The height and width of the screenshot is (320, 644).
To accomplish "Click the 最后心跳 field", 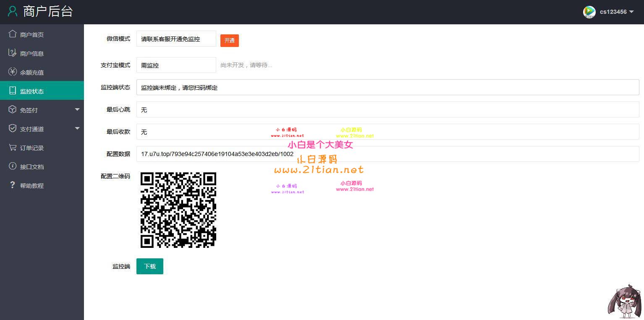I will pos(388,109).
